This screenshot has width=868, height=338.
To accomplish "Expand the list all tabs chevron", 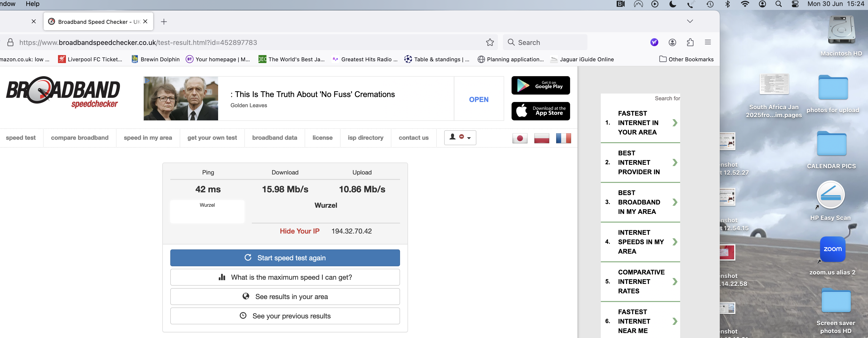I will coord(690,21).
